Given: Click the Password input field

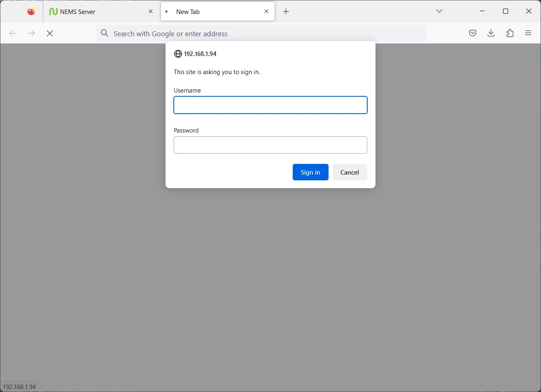Looking at the screenshot, I should (270, 145).
